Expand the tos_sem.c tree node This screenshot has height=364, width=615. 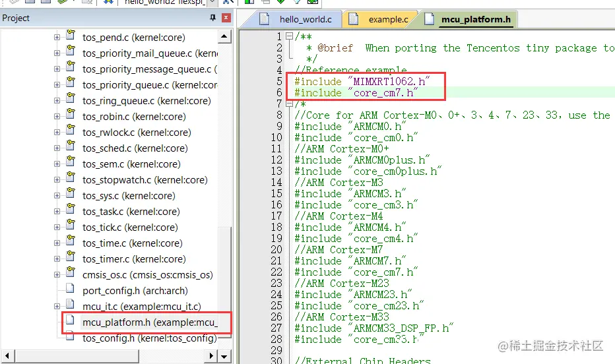(57, 164)
